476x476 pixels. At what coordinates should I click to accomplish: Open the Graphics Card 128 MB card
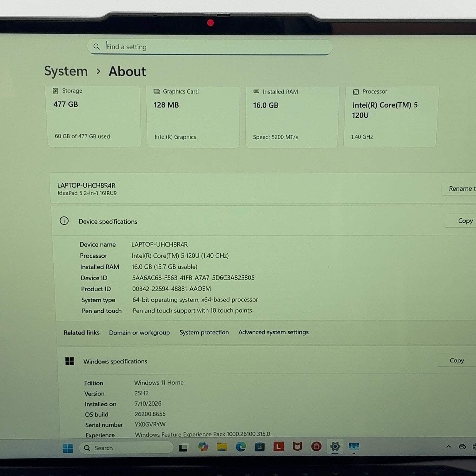(x=193, y=116)
